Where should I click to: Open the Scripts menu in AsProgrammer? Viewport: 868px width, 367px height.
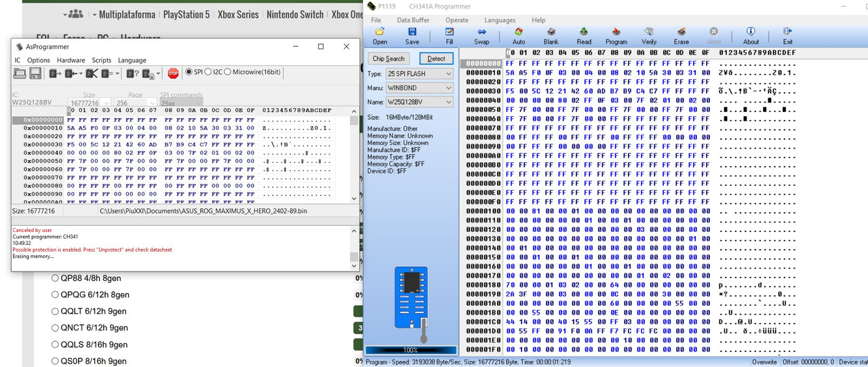pyautogui.click(x=102, y=60)
